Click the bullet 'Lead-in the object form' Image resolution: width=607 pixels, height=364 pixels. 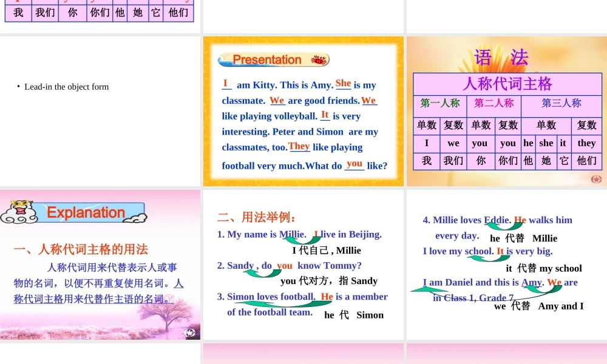[x=66, y=87]
